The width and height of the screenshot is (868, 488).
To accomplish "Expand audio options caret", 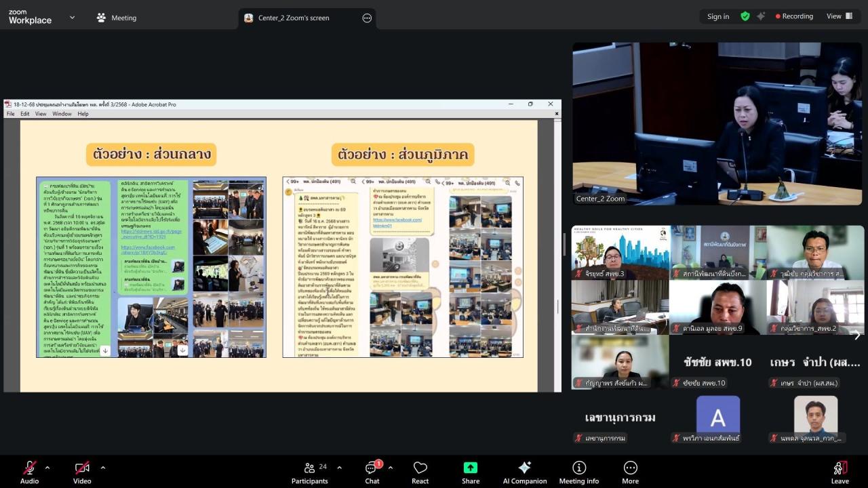I will tap(47, 468).
